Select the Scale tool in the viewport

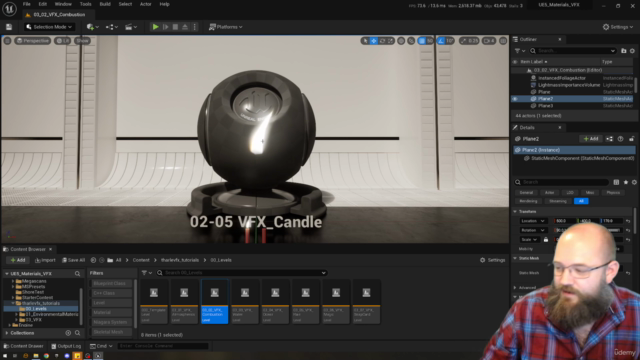(391, 41)
